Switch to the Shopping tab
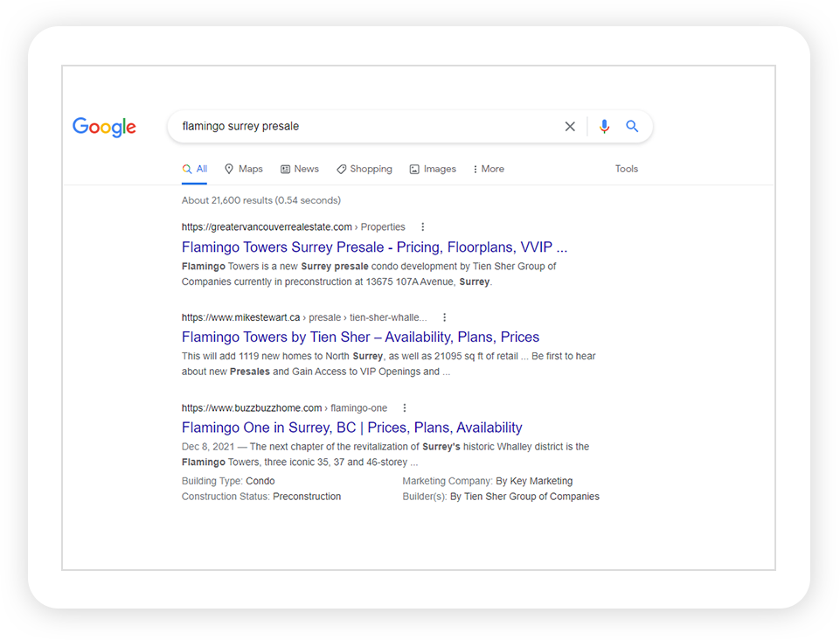 coord(364,170)
